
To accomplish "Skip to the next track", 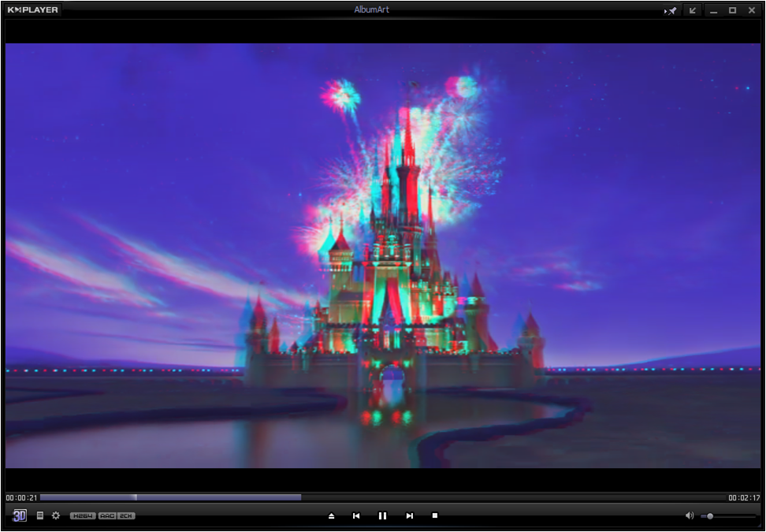I will (x=409, y=516).
